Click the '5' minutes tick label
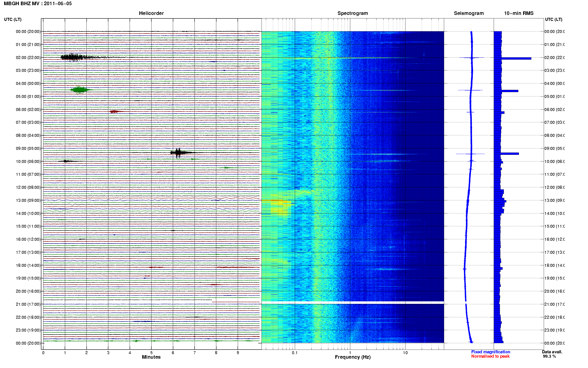Screen dimensions: 588x368 point(151,353)
